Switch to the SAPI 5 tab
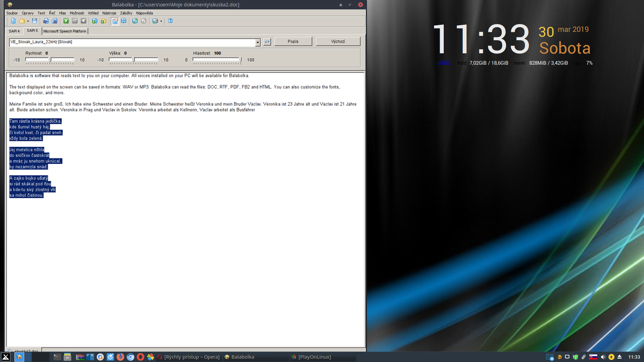644x362 pixels. click(x=32, y=31)
